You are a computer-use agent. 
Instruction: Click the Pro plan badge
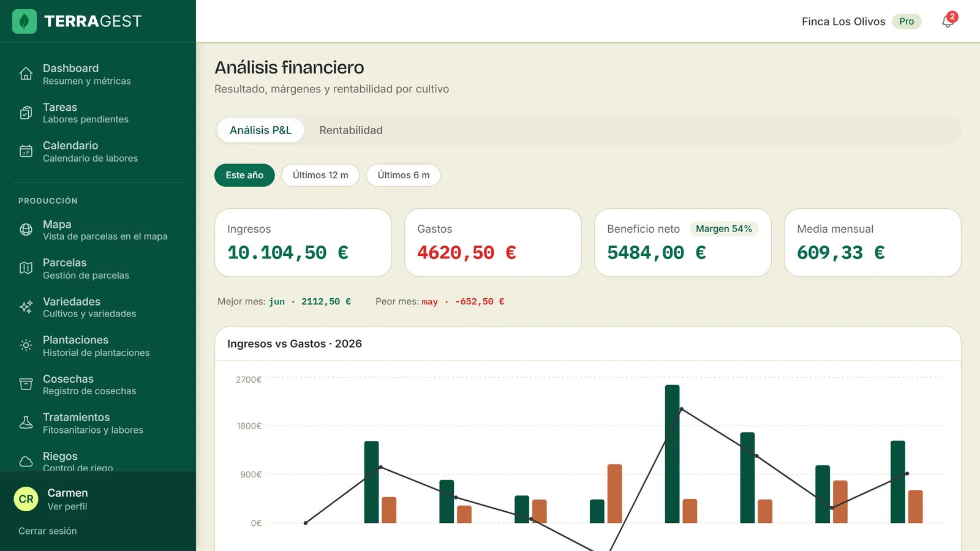(907, 21)
